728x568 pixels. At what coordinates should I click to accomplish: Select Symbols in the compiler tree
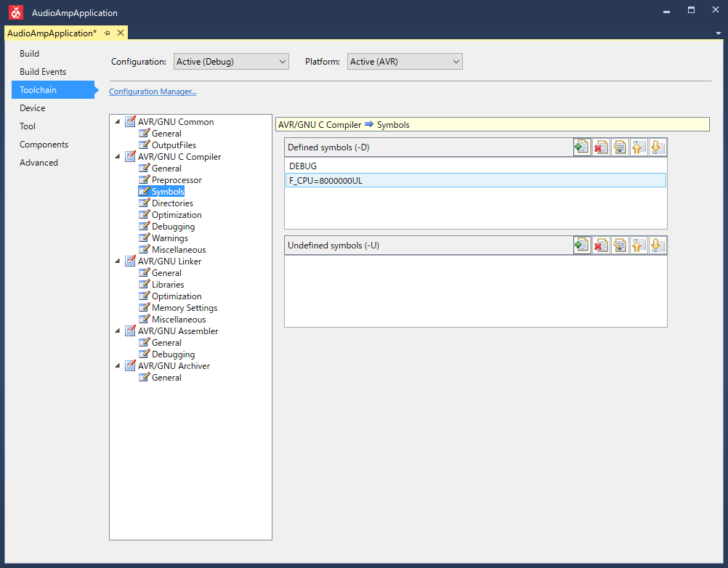[x=162, y=191]
